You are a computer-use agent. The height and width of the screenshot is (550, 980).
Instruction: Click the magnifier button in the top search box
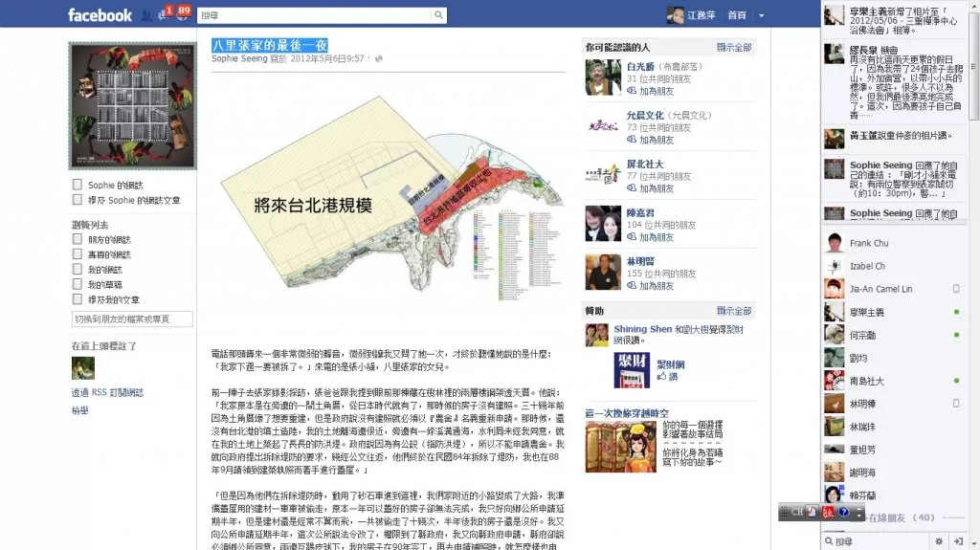438,15
